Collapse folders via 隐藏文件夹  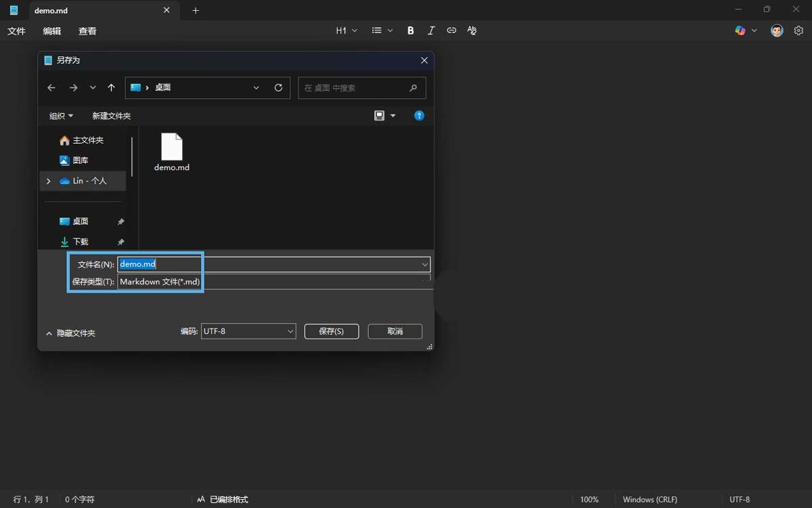pyautogui.click(x=70, y=333)
